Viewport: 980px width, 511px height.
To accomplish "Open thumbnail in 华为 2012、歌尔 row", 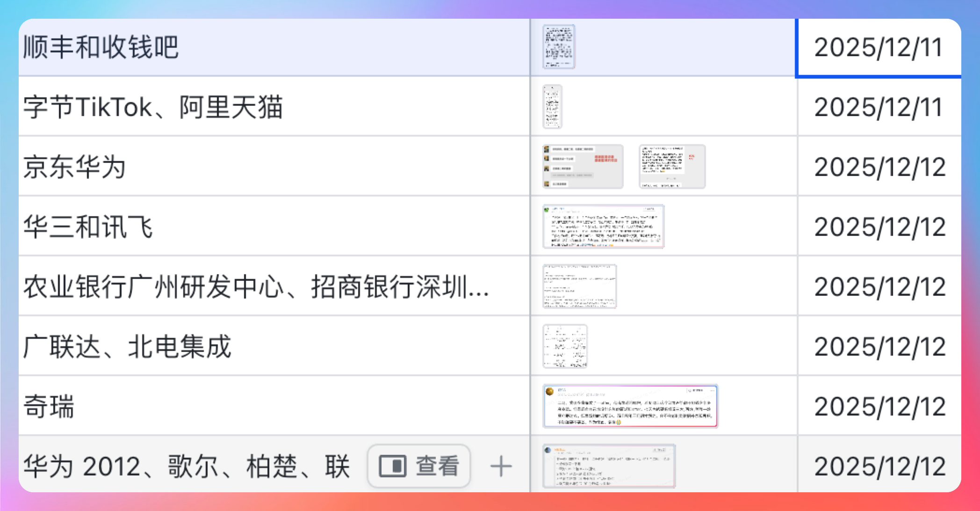I will [609, 466].
